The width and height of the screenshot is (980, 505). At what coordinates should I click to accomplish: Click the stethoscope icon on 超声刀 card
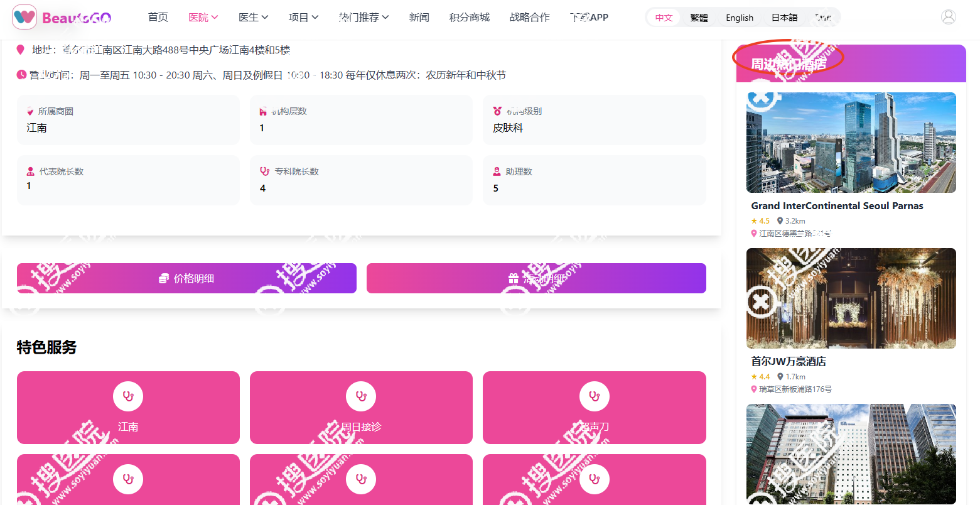(595, 396)
